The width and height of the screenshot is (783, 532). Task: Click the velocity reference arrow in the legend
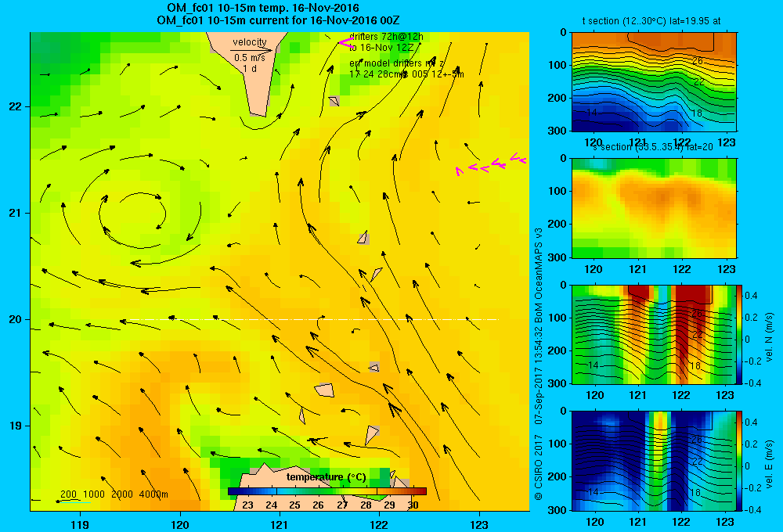coord(251,50)
